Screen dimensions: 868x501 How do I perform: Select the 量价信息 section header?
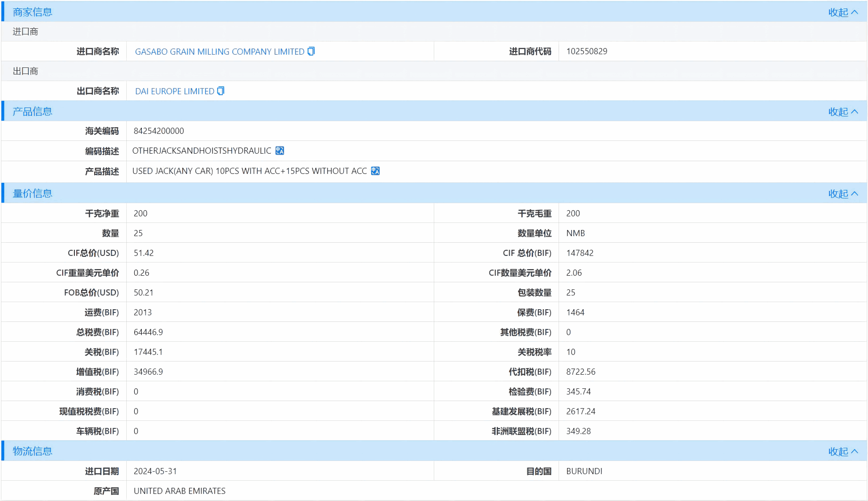32,193
